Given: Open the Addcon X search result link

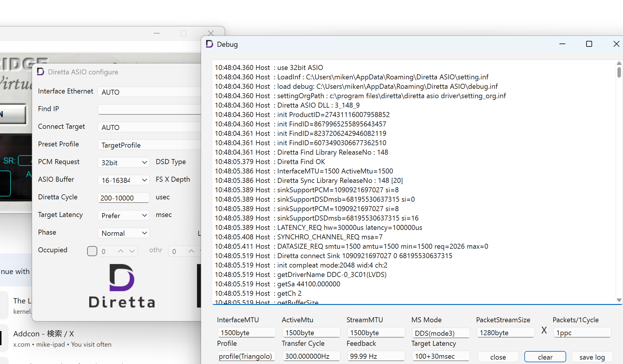Looking at the screenshot, I should [x=44, y=334].
